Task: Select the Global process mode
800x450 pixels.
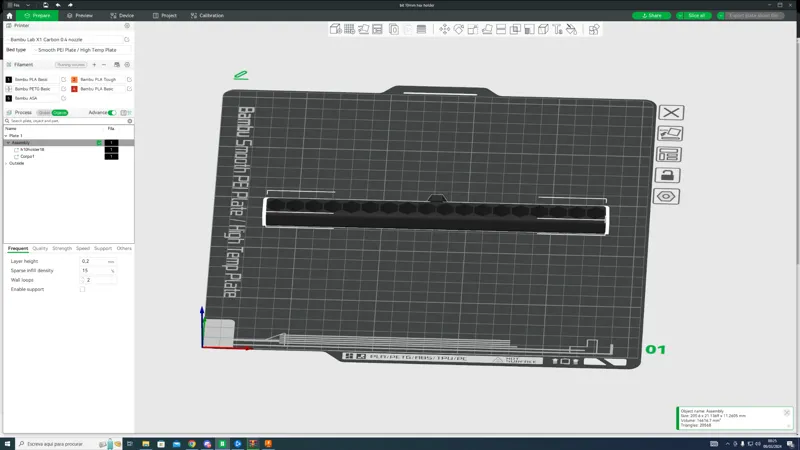Action: (44, 113)
